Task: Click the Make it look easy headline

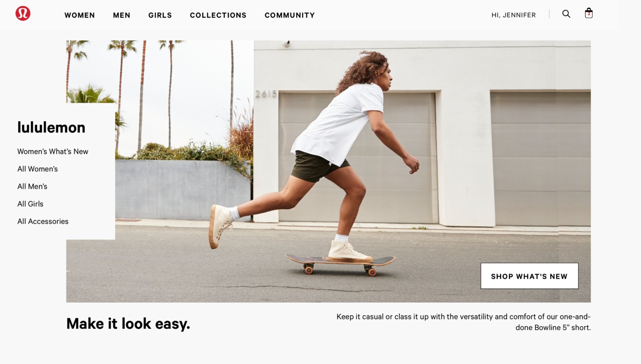Action: click(128, 324)
